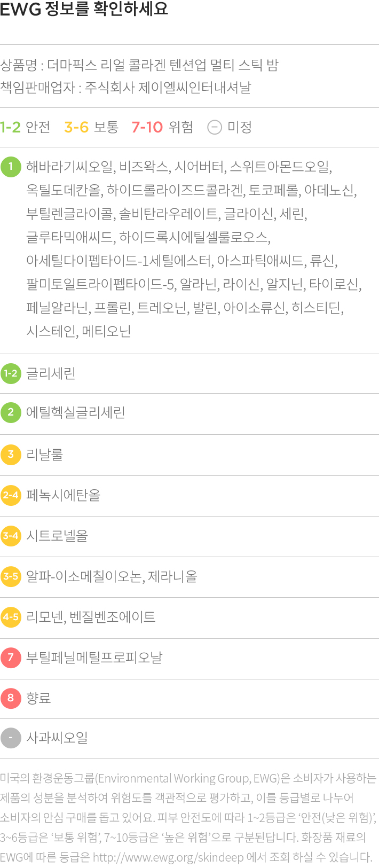Viewport: 379px width, 868px height.
Task: Click the green grade 1 badge icon
Action: coord(11,166)
